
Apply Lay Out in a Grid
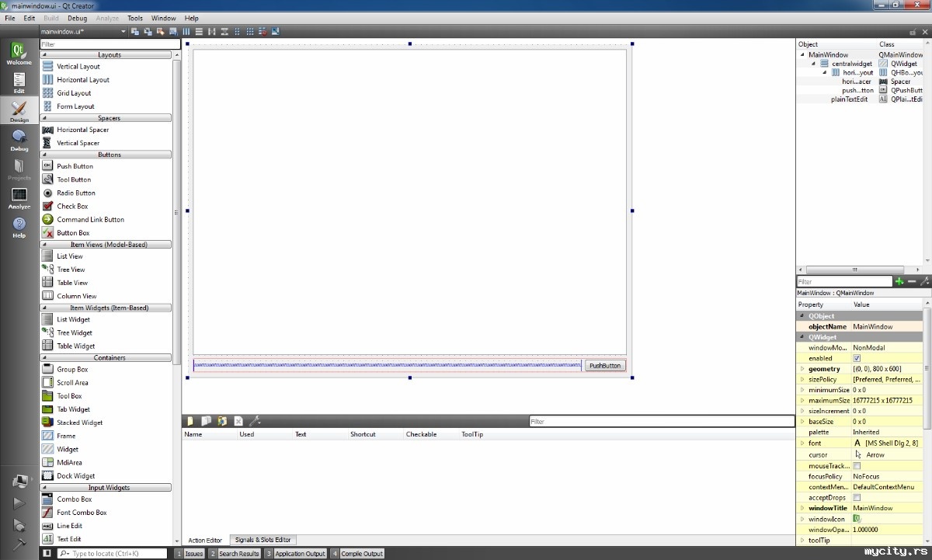[x=249, y=31]
